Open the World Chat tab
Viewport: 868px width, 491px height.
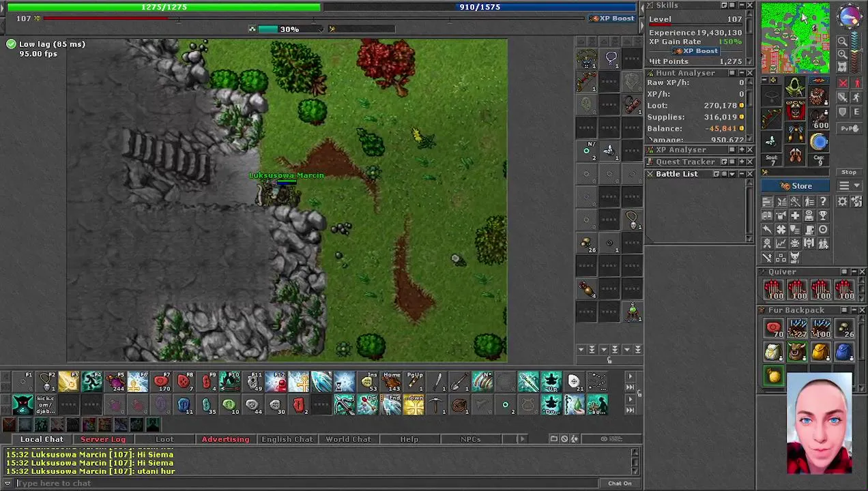[348, 439]
